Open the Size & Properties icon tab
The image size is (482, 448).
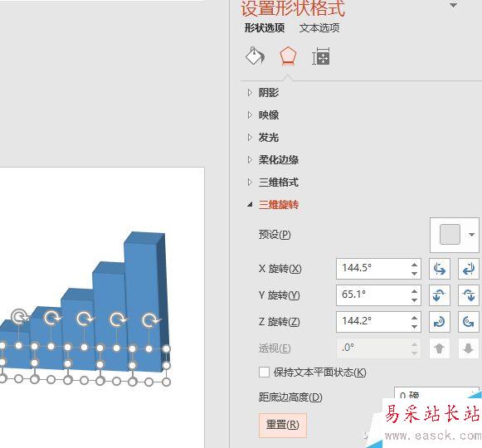point(320,56)
